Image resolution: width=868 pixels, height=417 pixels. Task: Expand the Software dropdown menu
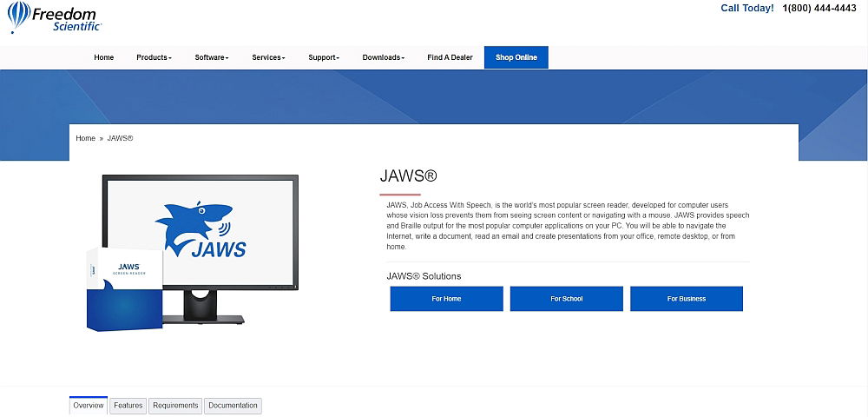point(212,57)
